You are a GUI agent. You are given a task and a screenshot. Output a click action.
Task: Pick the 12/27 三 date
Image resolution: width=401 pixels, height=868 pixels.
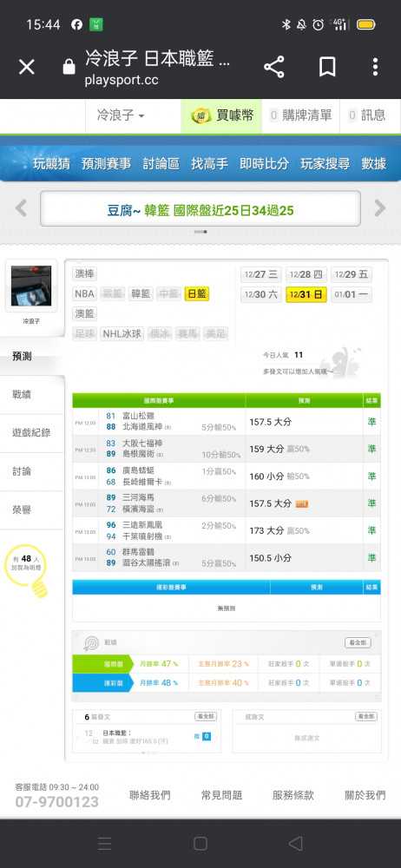coord(261,274)
